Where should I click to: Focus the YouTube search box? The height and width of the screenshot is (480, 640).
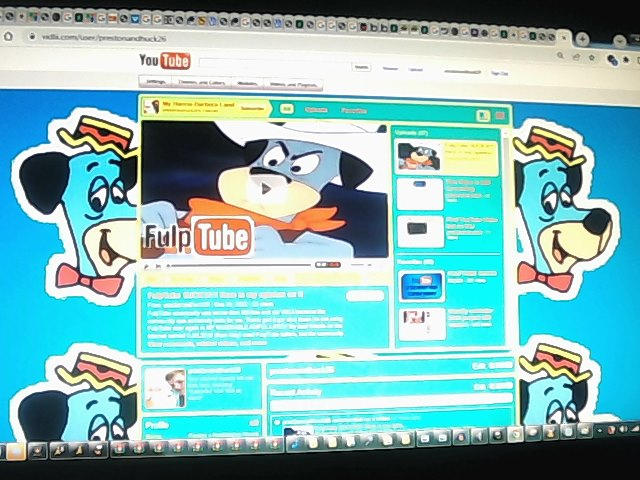275,64
